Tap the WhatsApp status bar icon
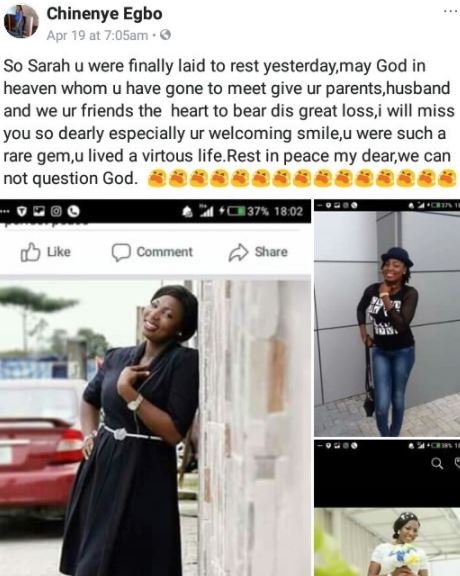 (x=73, y=211)
